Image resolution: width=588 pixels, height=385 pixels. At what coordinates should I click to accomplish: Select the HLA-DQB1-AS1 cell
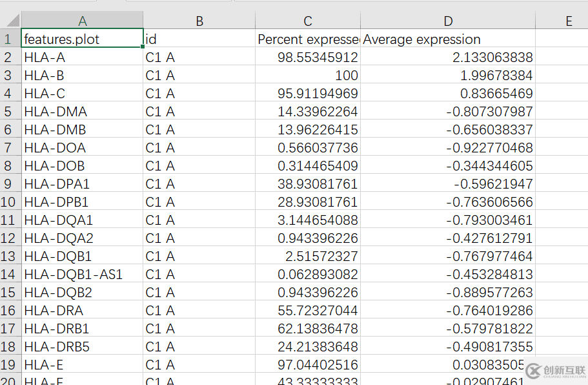[83, 274]
